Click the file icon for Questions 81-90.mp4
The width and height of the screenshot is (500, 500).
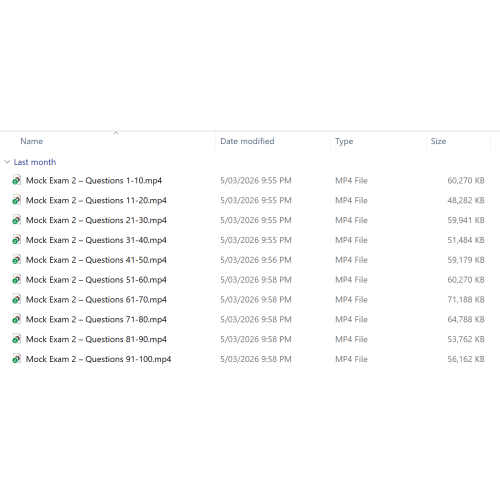click(16, 339)
